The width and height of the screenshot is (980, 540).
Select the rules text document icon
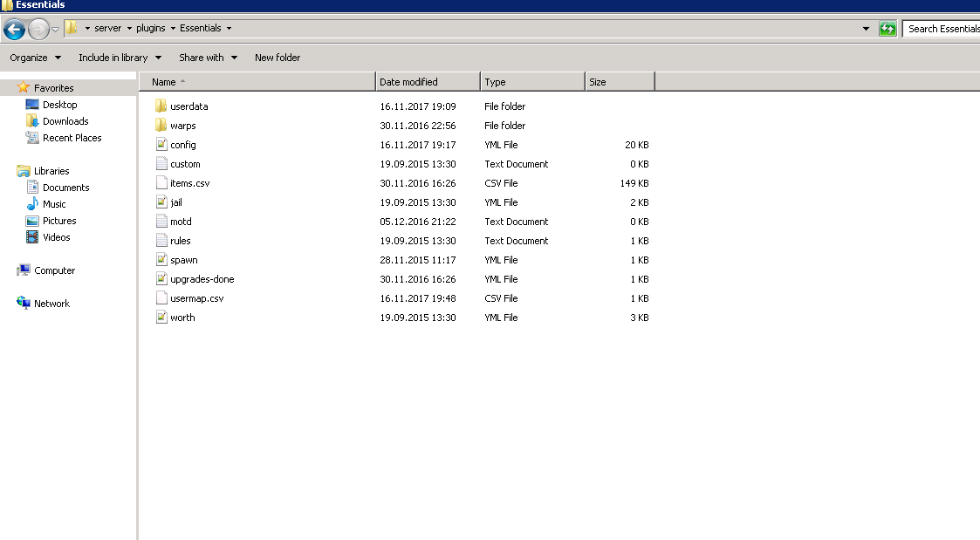[161, 241]
